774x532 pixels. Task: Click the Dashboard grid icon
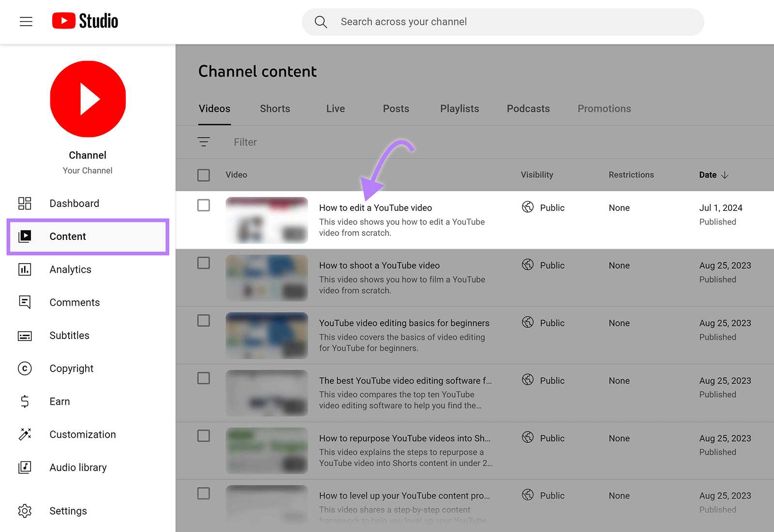tap(25, 204)
